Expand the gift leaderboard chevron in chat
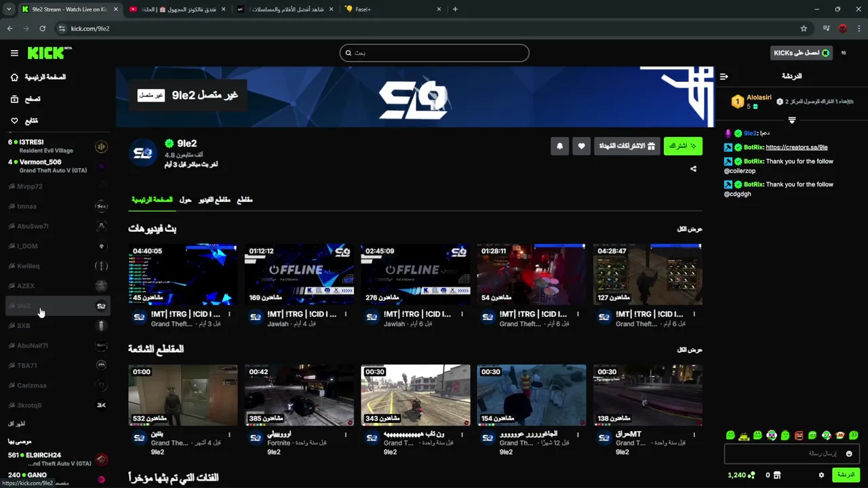 [791, 120]
